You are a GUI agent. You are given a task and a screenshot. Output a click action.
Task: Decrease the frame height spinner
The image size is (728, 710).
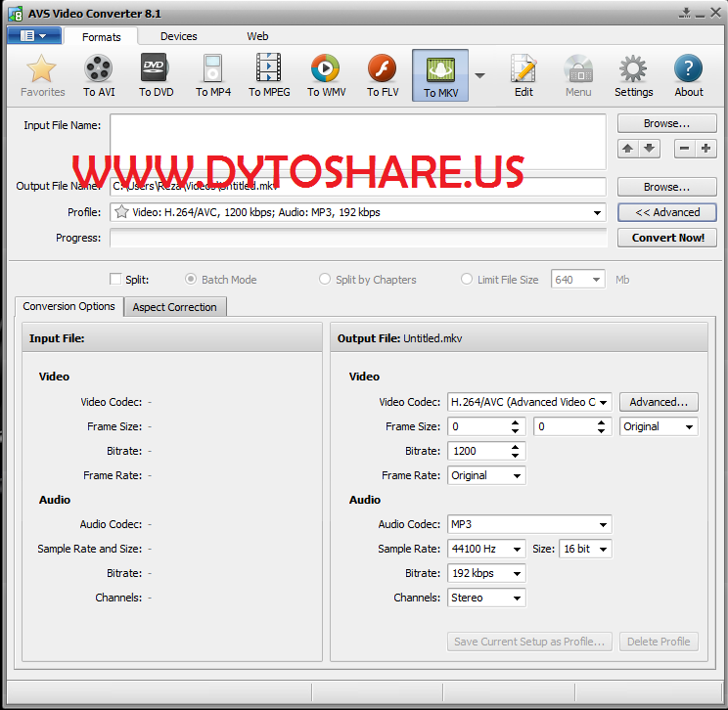pos(601,431)
